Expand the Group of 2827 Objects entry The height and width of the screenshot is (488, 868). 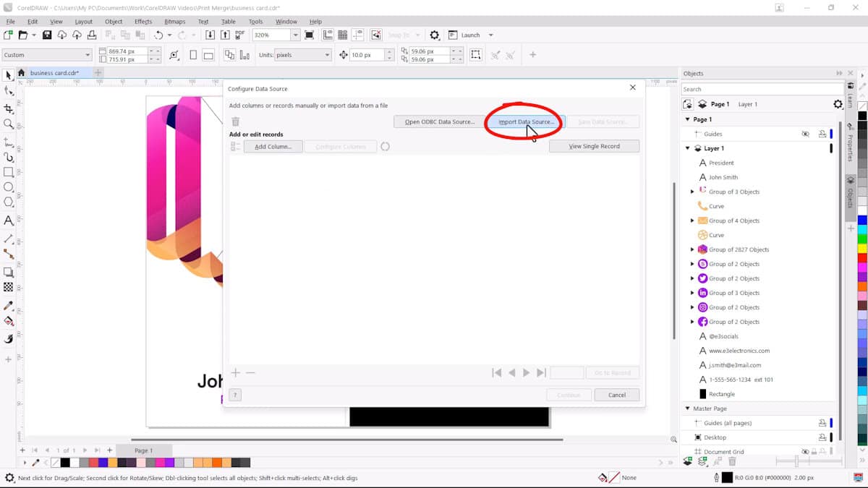692,249
